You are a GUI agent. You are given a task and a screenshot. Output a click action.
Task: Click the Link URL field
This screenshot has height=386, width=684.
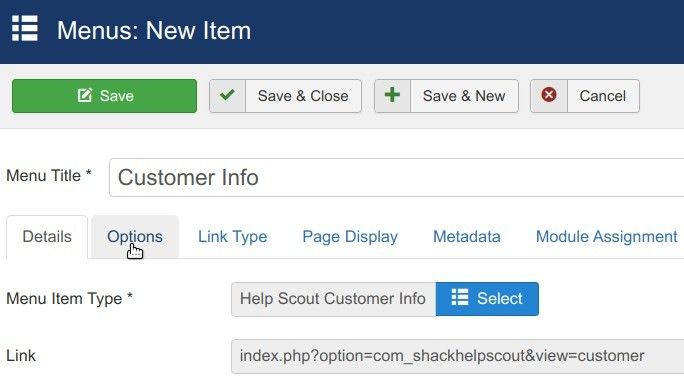pyautogui.click(x=458, y=356)
